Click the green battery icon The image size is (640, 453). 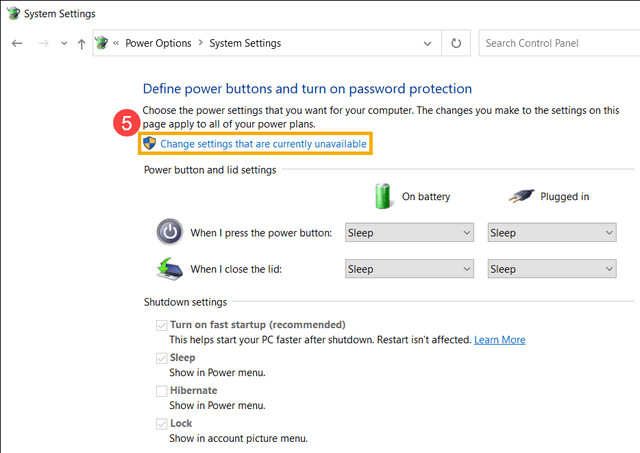pos(383,195)
